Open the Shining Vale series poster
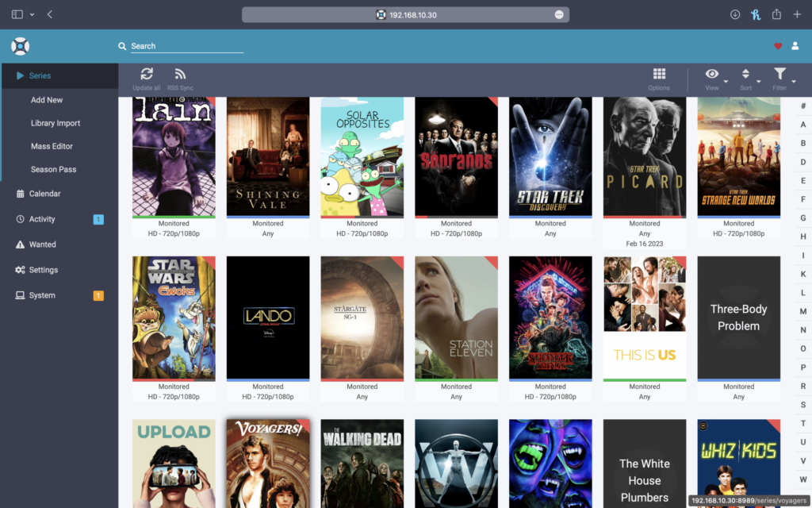 click(268, 156)
